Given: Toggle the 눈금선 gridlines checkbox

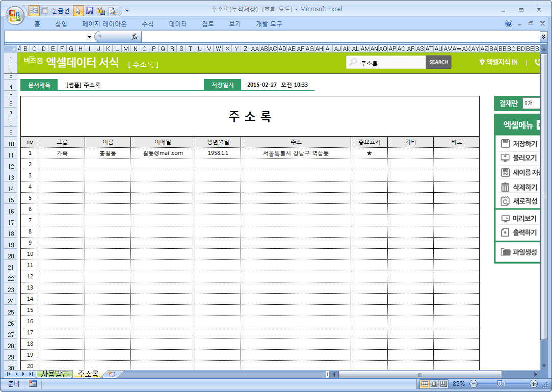Looking at the screenshot, I should pos(45,11).
